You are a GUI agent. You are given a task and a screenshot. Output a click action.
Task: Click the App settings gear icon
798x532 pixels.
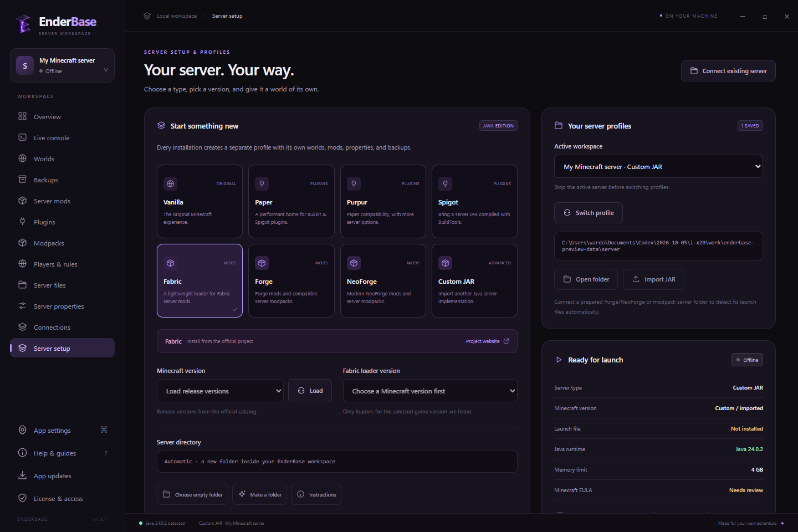tap(22, 430)
